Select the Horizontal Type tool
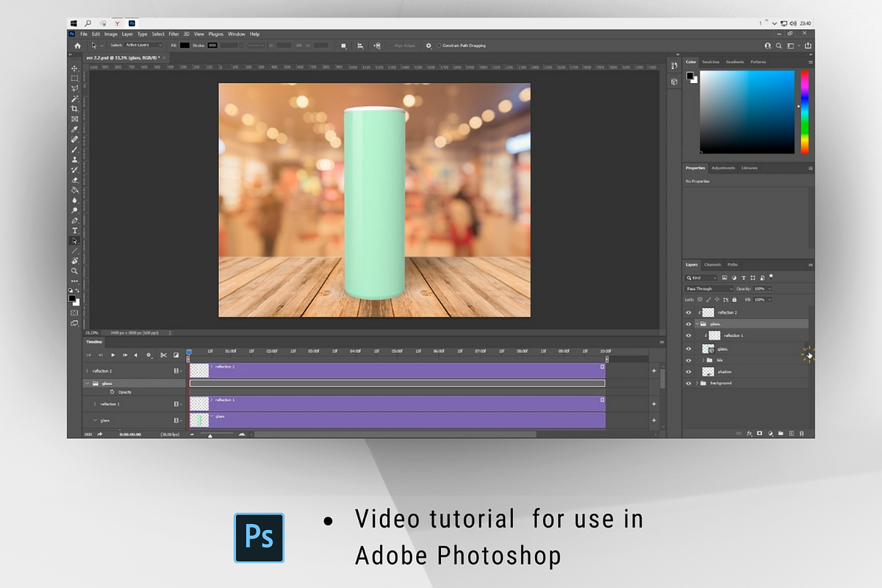 (x=75, y=230)
